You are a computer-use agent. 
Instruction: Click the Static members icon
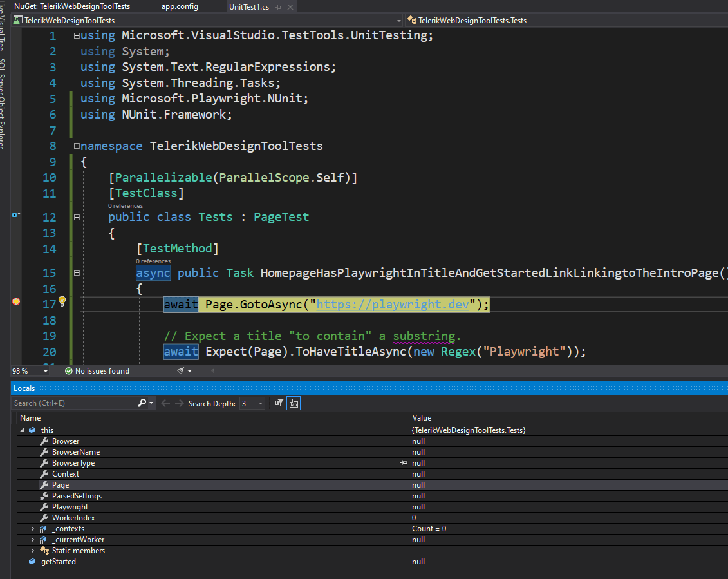coord(44,551)
